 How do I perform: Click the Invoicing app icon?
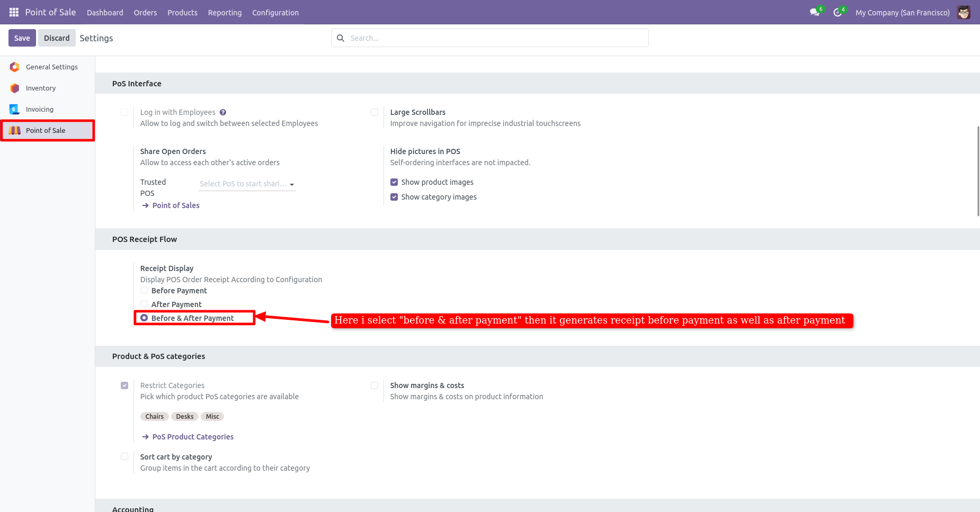pos(15,109)
